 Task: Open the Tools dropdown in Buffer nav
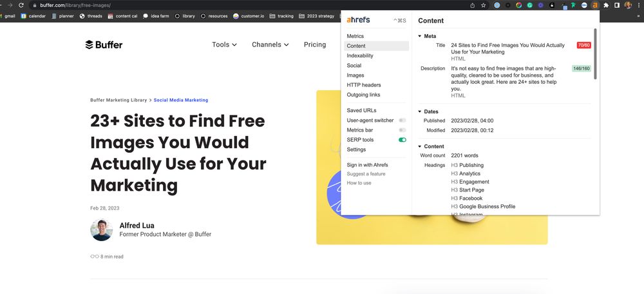coord(224,44)
